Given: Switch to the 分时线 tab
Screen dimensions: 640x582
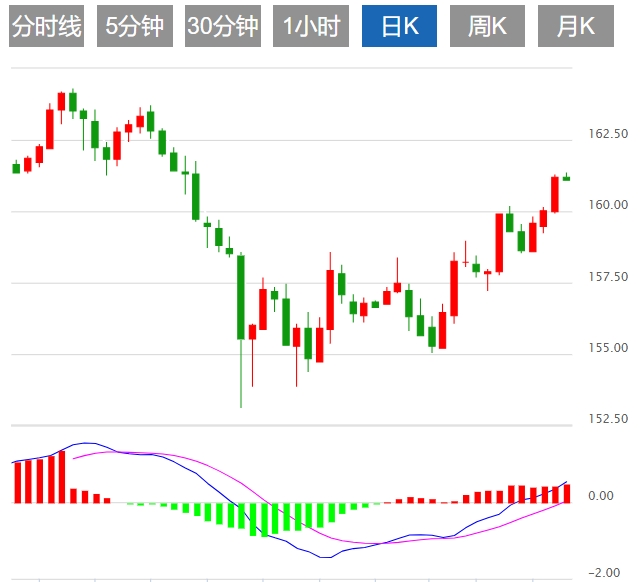Looking at the screenshot, I should [46, 27].
